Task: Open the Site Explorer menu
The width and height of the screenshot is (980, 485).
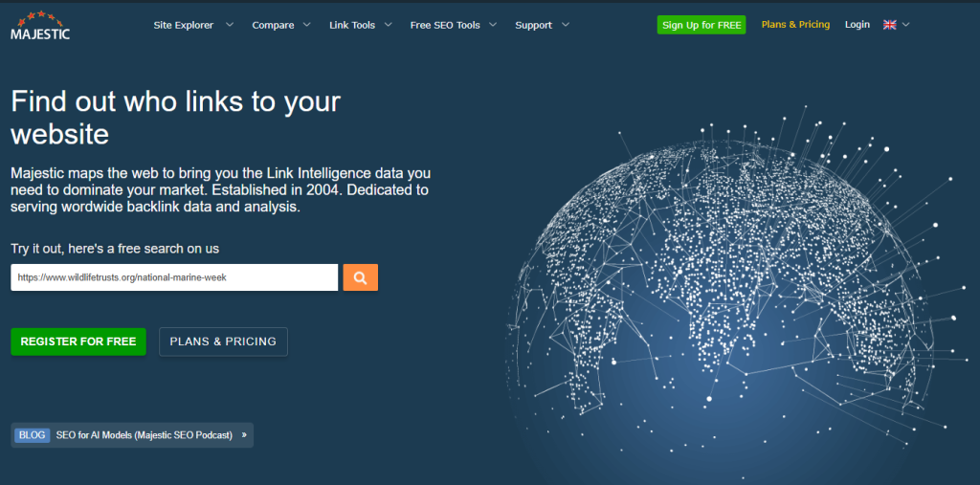Action: click(x=184, y=25)
